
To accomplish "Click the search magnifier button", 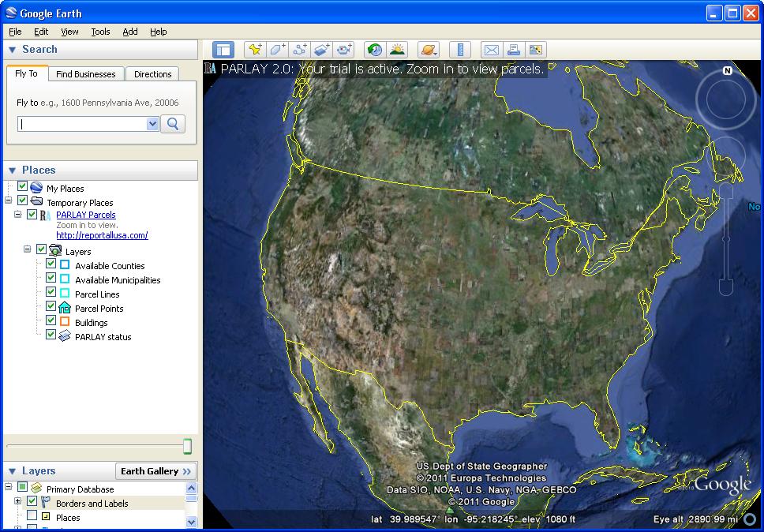I will coord(173,124).
